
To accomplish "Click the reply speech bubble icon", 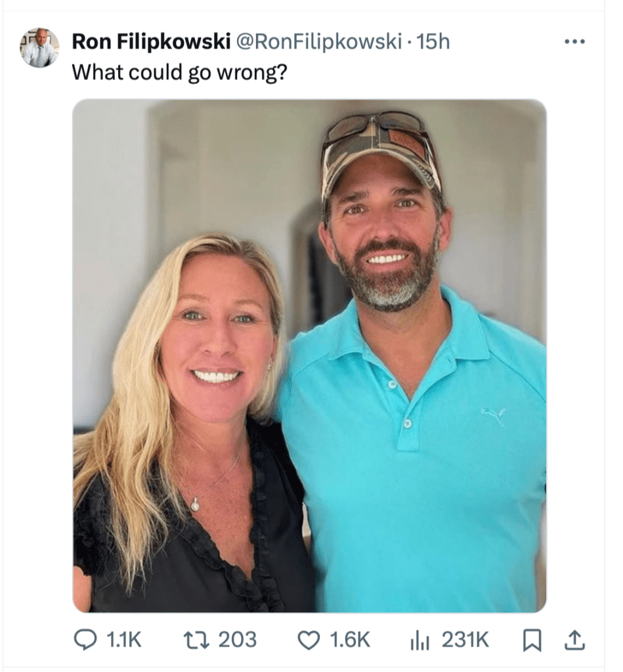I will click(x=85, y=640).
